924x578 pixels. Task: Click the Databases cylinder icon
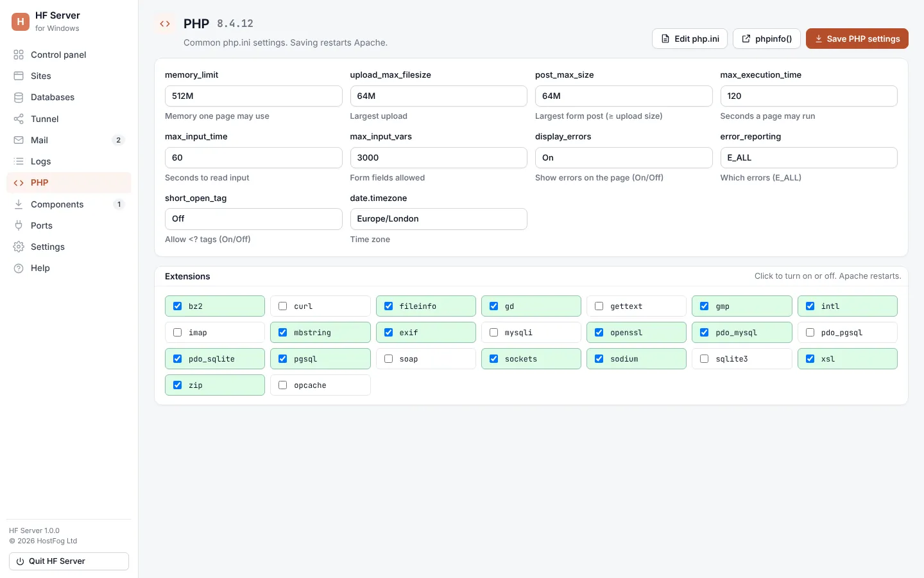point(19,97)
